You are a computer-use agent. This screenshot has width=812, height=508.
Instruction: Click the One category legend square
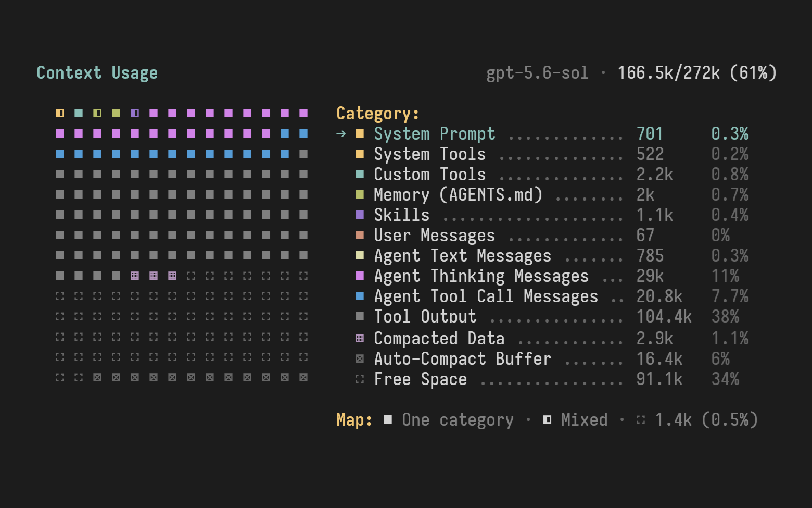pyautogui.click(x=388, y=419)
